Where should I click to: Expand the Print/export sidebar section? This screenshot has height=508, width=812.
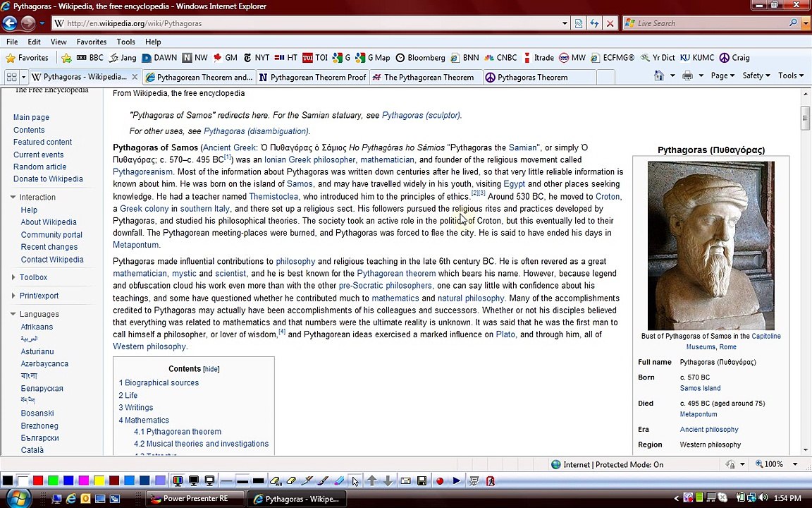click(13, 296)
